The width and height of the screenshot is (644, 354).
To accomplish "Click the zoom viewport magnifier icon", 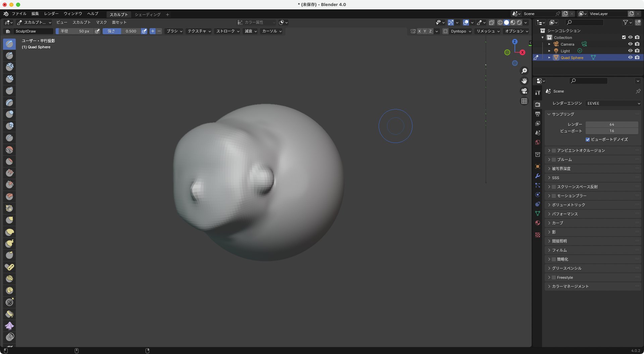I will (524, 71).
